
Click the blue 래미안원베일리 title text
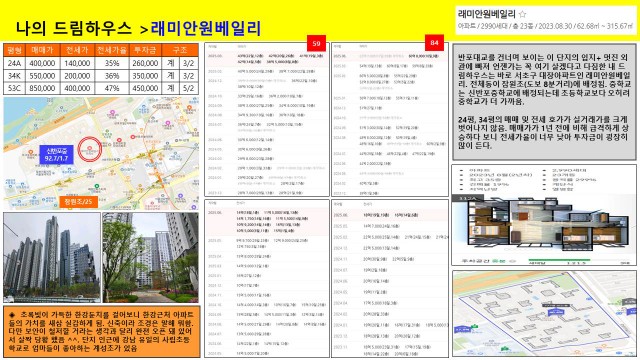click(206, 28)
